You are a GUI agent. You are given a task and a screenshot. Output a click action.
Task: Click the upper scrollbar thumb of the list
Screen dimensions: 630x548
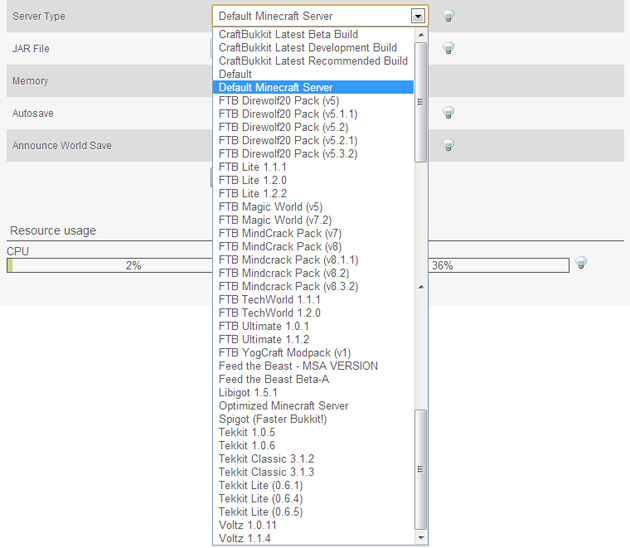pyautogui.click(x=421, y=102)
